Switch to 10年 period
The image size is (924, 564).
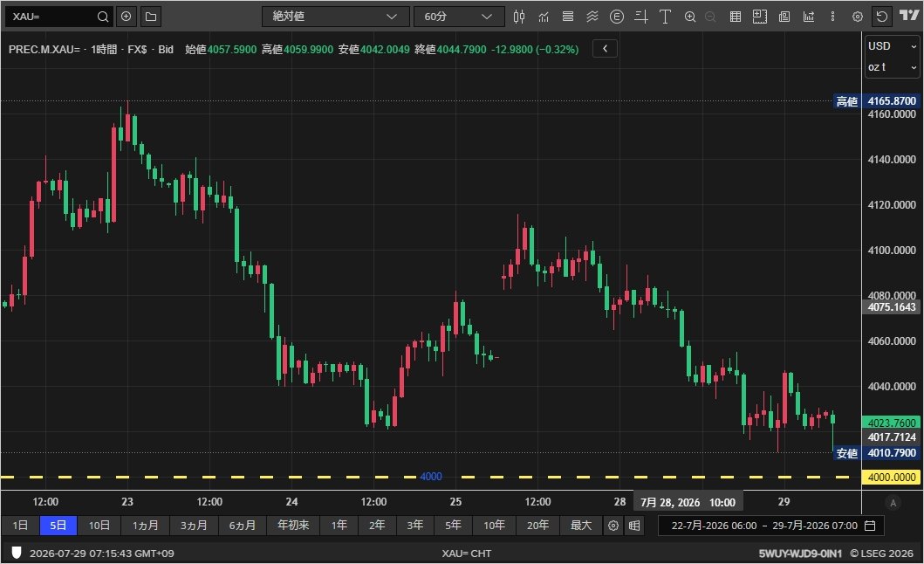coord(494,525)
